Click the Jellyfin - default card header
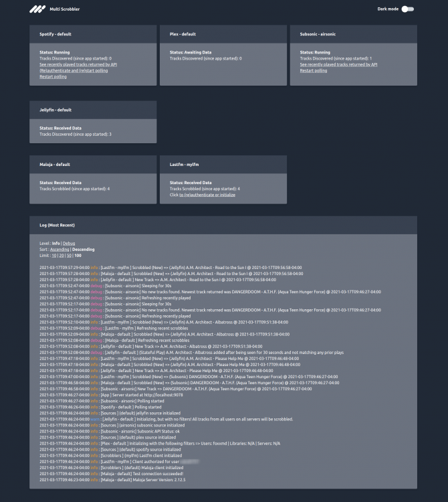This screenshot has width=448, height=502. [93, 110]
